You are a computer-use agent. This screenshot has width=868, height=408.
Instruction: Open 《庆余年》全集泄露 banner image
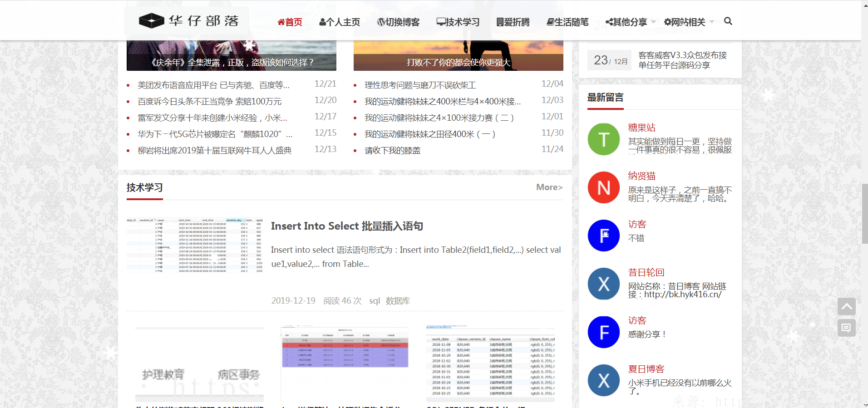(x=232, y=55)
